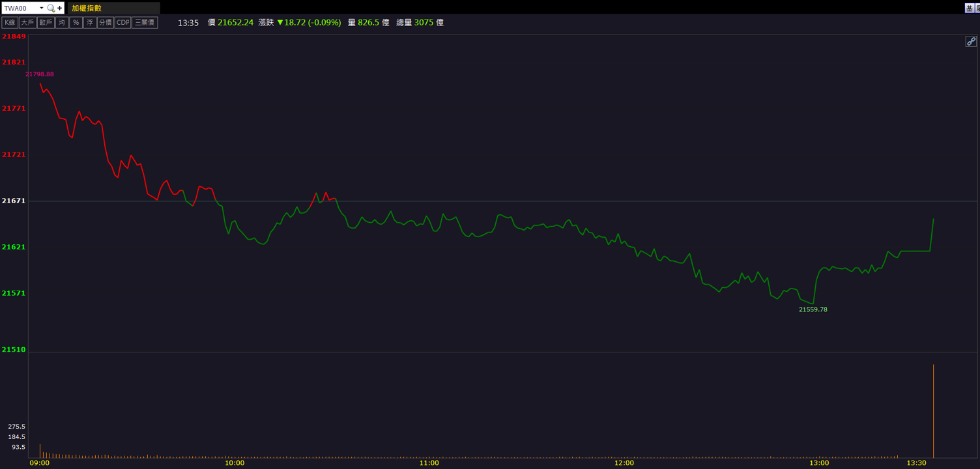Screen dimensions: 980x469
Task: Click the tall closing volume bar
Action: pyautogui.click(x=934, y=411)
